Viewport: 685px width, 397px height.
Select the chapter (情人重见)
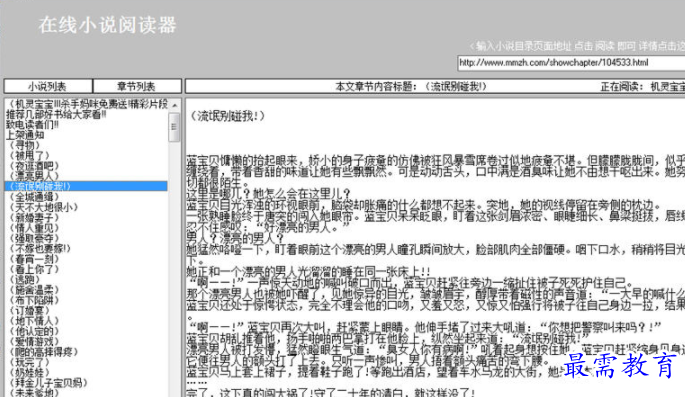(35, 228)
